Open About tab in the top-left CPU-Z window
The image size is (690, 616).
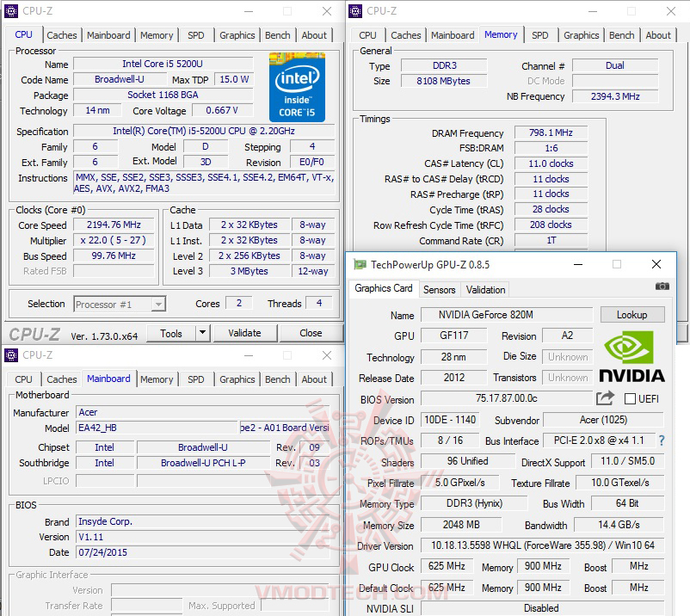click(x=314, y=35)
